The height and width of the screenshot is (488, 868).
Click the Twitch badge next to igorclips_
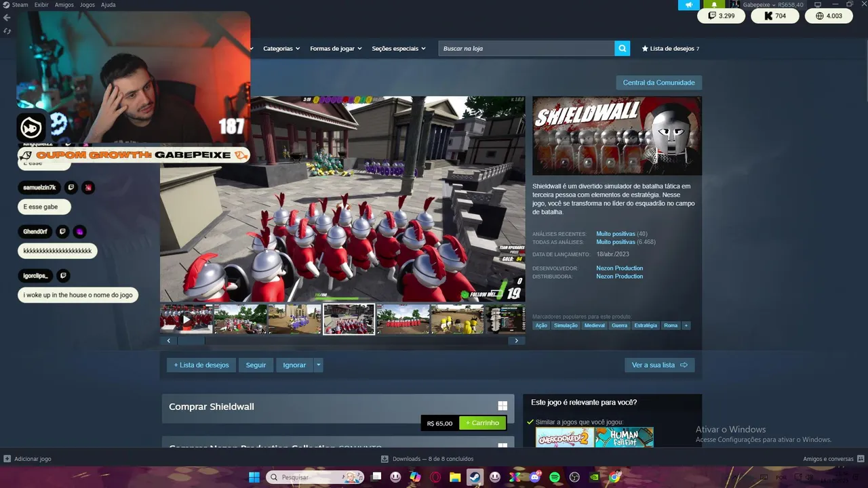coord(63,276)
